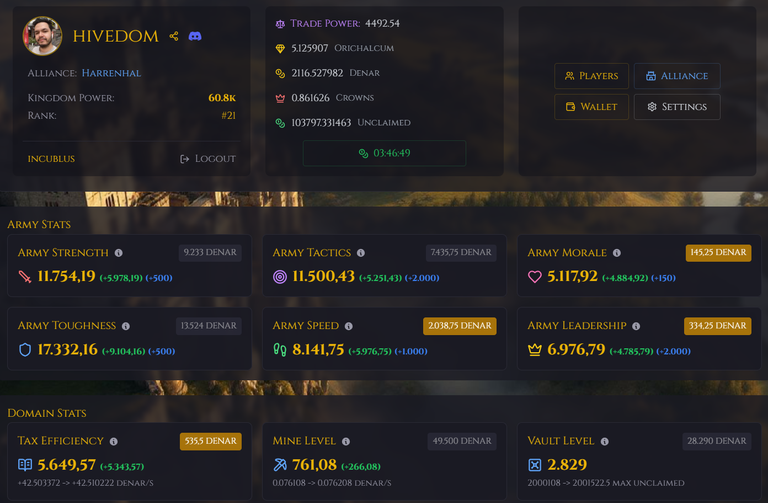Upgrade Army Morale for 145,25 Denar
The height and width of the screenshot is (503, 768).
[718, 253]
